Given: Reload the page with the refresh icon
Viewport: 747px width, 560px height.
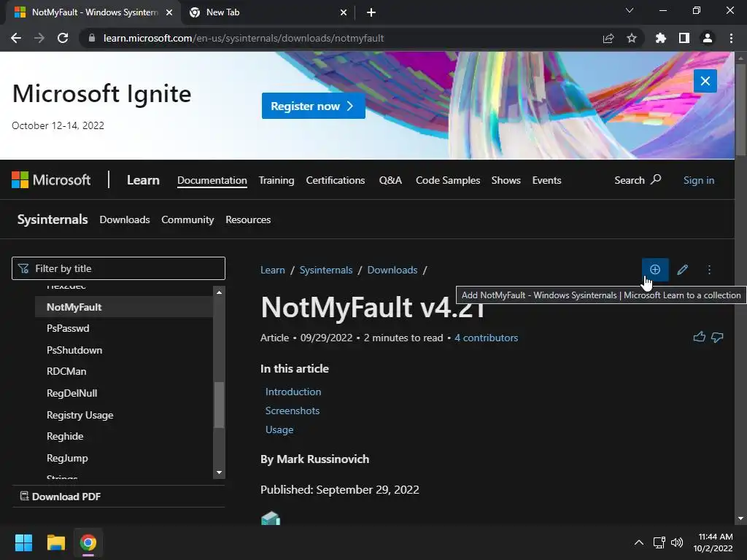Looking at the screenshot, I should pos(63,38).
